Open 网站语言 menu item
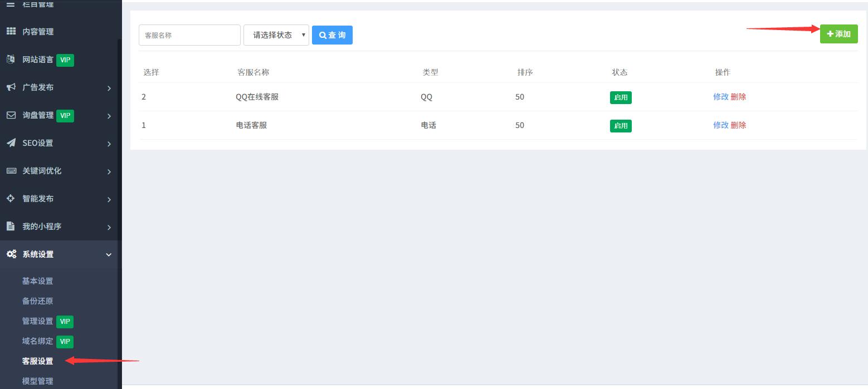Viewport: 868px width, 389px height. [38, 60]
